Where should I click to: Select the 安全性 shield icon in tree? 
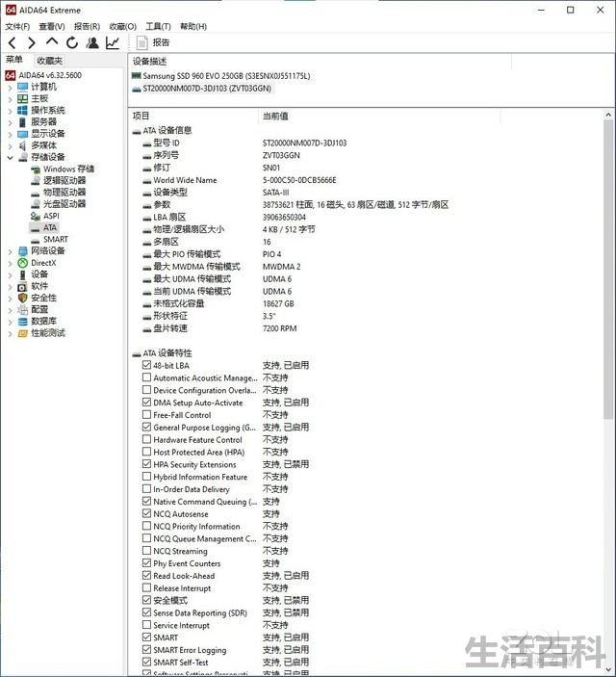click(23, 298)
